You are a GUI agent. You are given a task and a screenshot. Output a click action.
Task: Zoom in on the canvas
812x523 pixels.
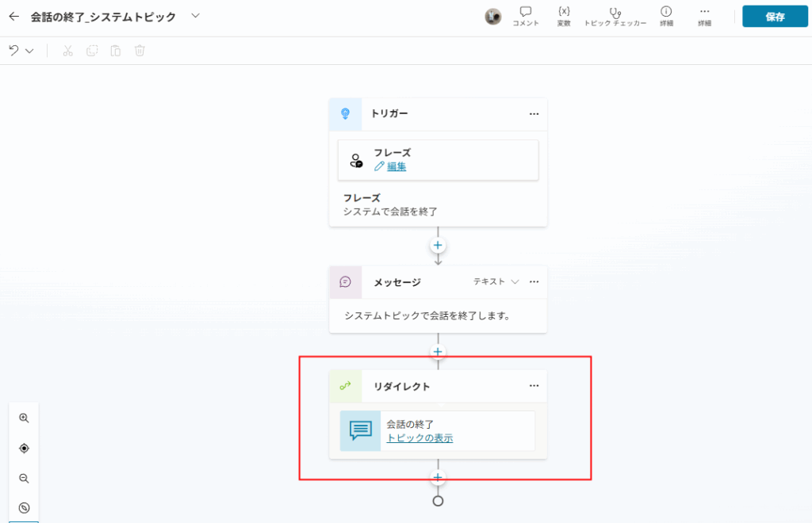[24, 418]
